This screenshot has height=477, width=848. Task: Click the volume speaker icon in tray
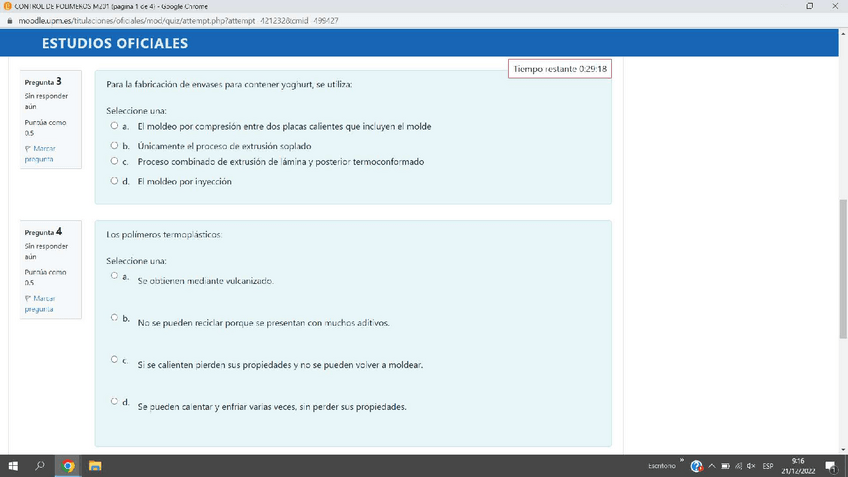click(x=750, y=467)
